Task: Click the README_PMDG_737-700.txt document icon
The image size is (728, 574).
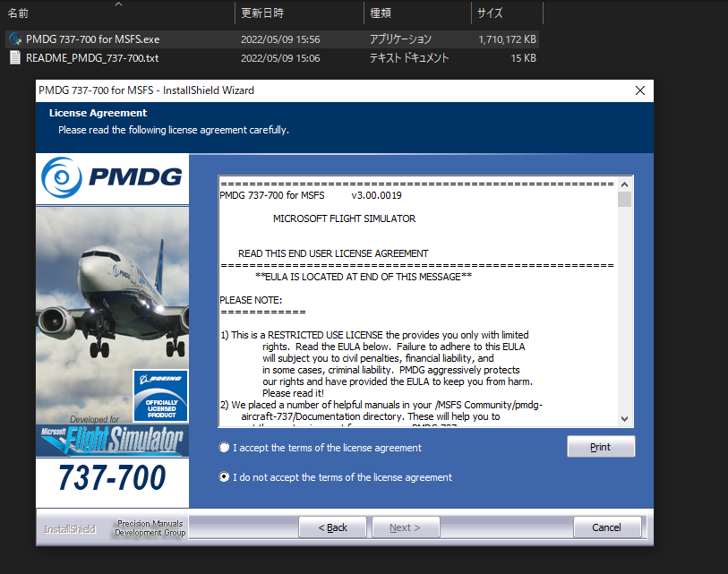Action: click(x=14, y=58)
